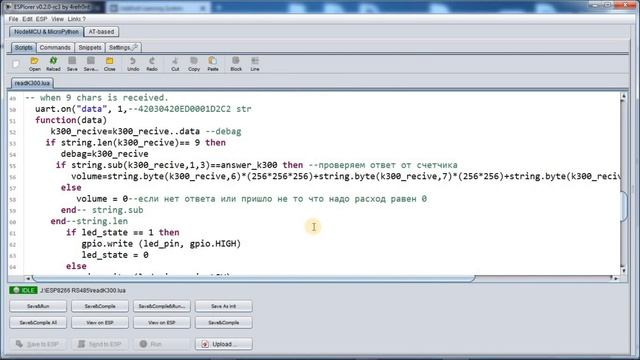
Task: Click the line starting volume=string.byte
Action: click(346, 176)
